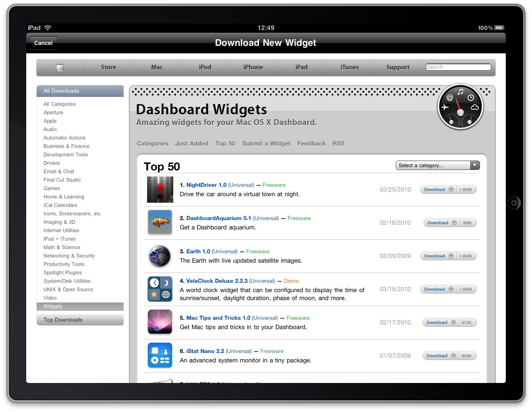Screen dimensions: 532x412
Task: Open the VelaClock Deluxe clock icon
Action: [x=160, y=289]
